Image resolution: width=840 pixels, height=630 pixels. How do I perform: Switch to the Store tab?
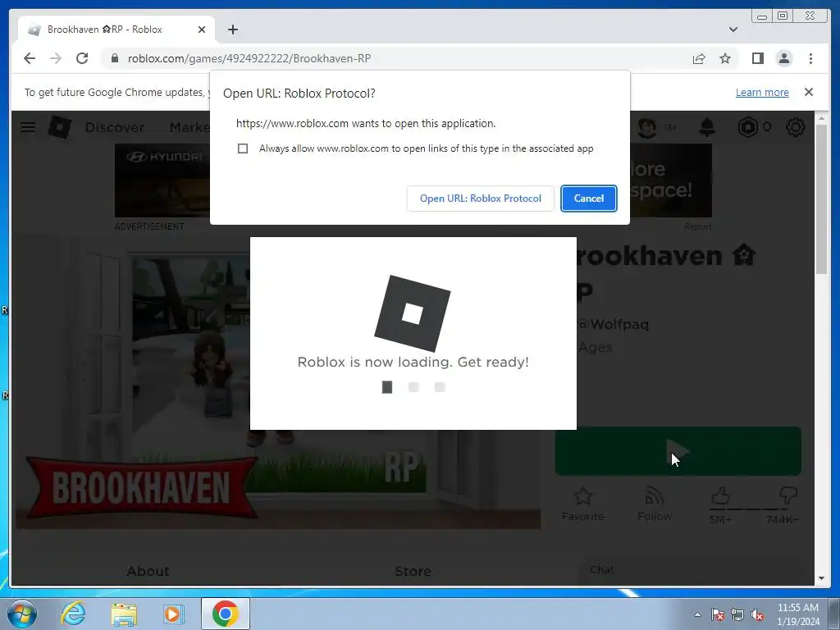tap(413, 571)
